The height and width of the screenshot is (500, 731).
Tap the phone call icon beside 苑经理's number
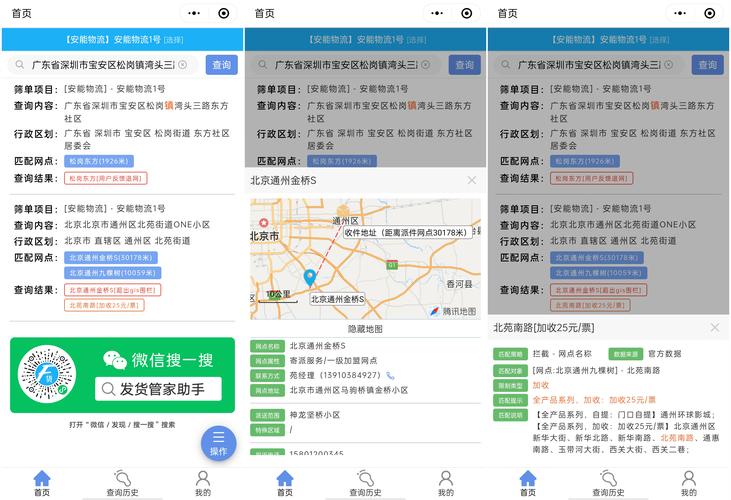pyautogui.click(x=390, y=376)
